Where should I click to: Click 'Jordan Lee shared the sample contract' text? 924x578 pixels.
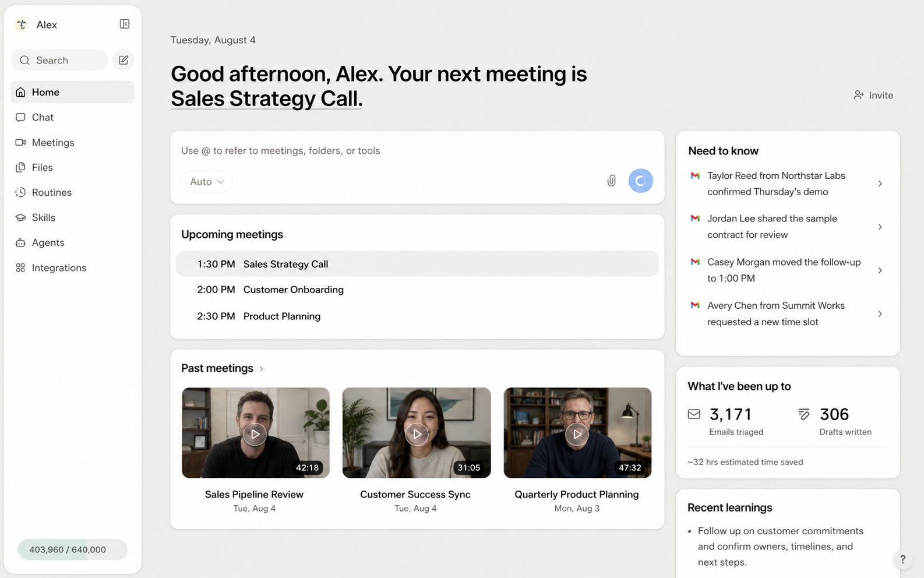coord(772,227)
